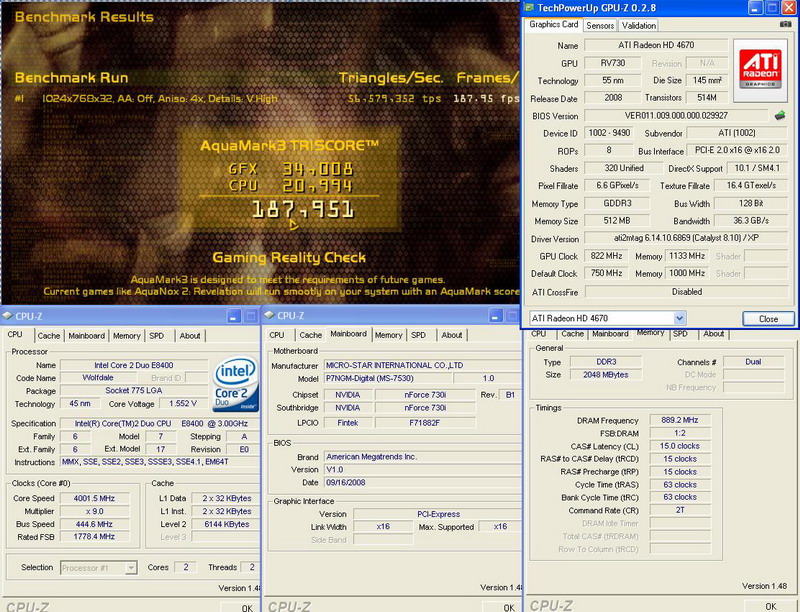The image size is (800, 612).
Task: Click the Bus Interface PCI-E 2.0 x16 field
Action: 737,150
